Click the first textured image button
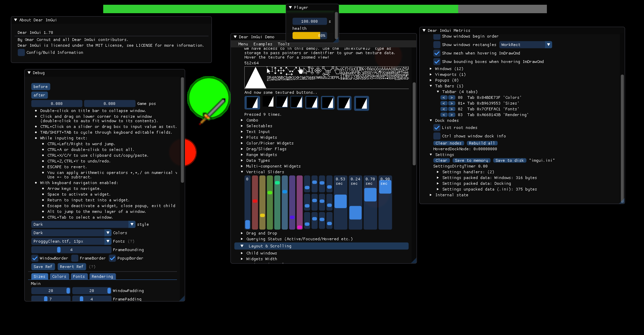This screenshot has height=335, width=644. pyautogui.click(x=252, y=103)
